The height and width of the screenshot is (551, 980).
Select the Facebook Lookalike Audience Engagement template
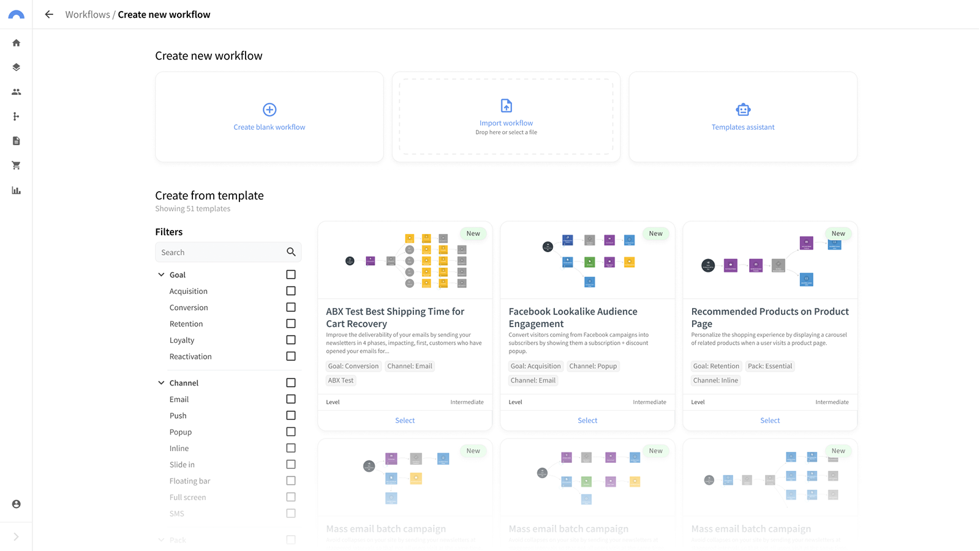pyautogui.click(x=587, y=421)
